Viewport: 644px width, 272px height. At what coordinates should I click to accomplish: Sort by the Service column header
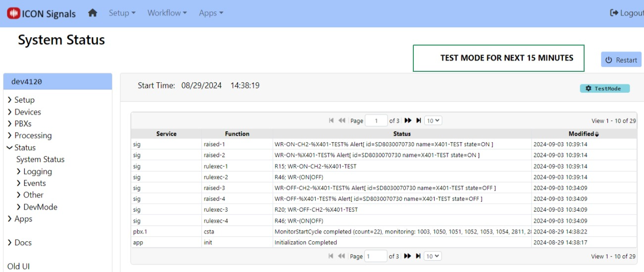pyautogui.click(x=166, y=134)
